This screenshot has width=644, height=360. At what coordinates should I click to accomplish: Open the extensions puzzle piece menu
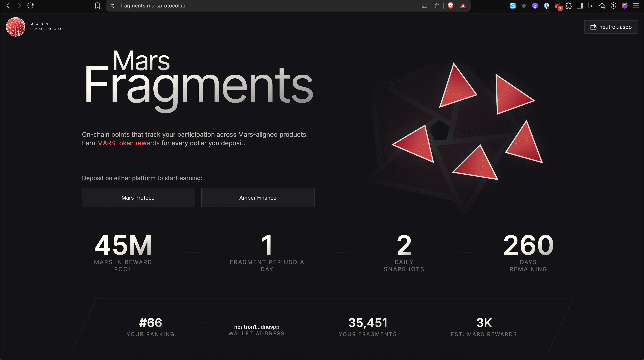tap(569, 6)
